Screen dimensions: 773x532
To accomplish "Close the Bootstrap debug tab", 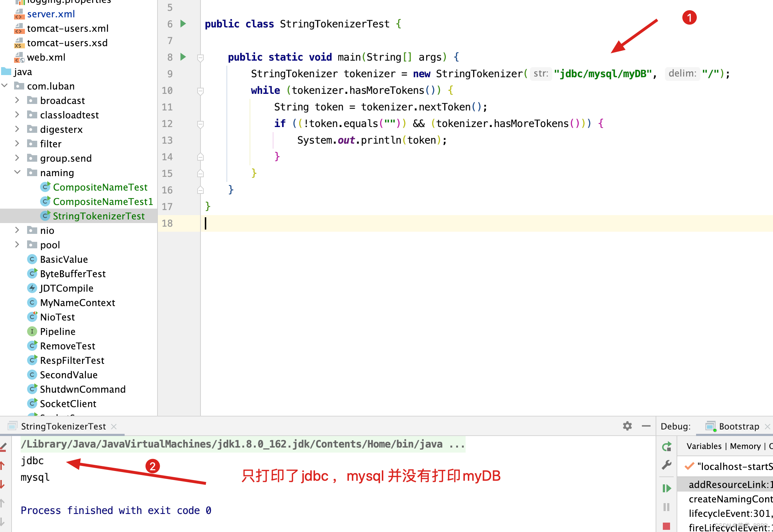I will point(768,427).
